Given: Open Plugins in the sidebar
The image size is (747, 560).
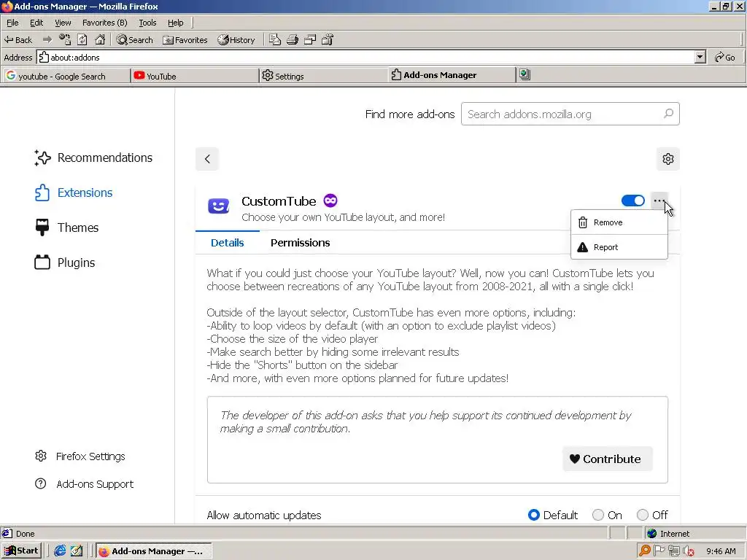Looking at the screenshot, I should tap(65, 262).
